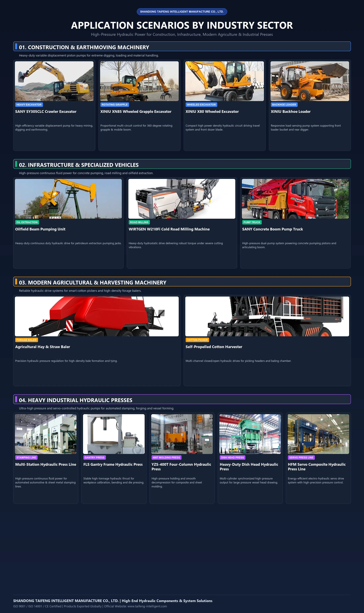Open the HFM Servo Composite press line photo
The height and width of the screenshot is (613, 364).
318,434
